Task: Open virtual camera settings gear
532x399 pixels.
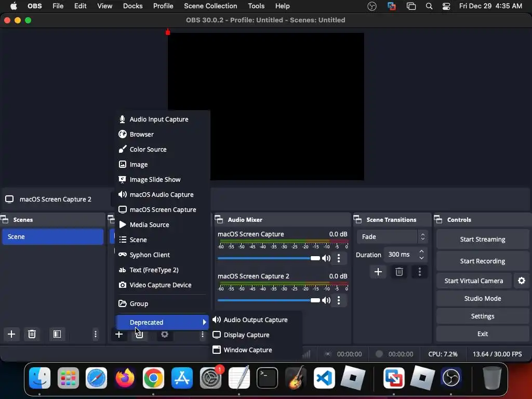Action: coord(522,281)
